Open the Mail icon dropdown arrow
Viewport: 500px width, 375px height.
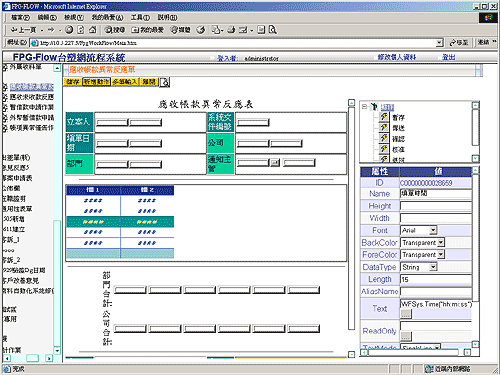[x=222, y=30]
